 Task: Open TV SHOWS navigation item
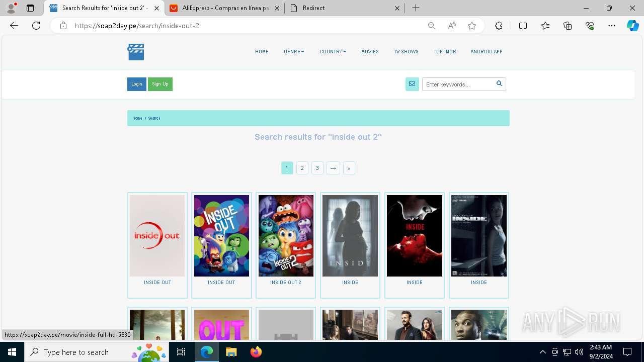click(406, 52)
